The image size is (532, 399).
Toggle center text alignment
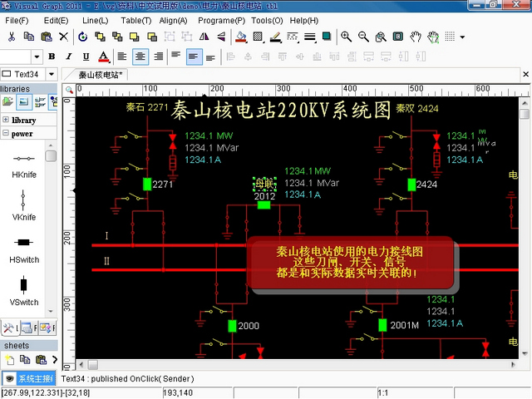[x=140, y=57]
